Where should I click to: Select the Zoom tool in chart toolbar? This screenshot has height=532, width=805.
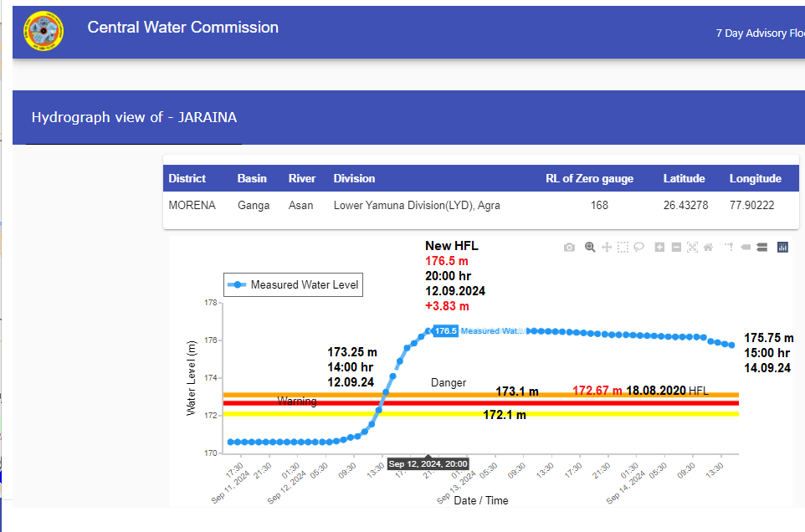coord(590,248)
